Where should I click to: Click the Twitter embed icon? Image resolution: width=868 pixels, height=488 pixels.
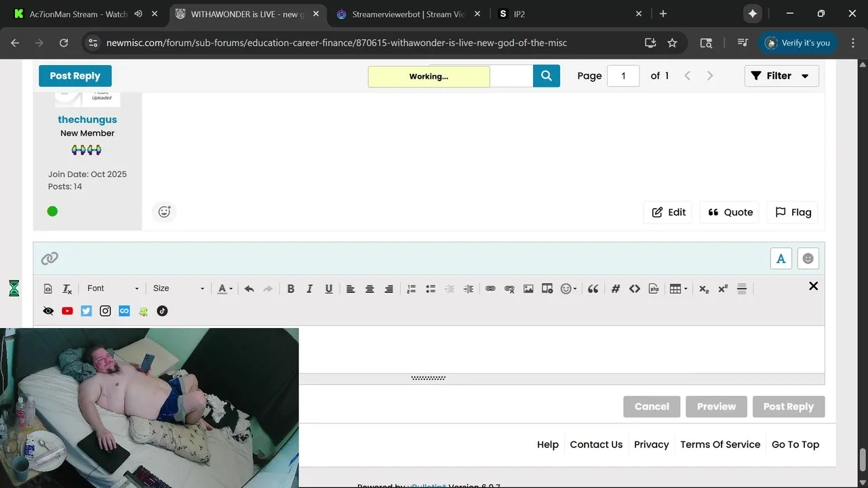(86, 311)
